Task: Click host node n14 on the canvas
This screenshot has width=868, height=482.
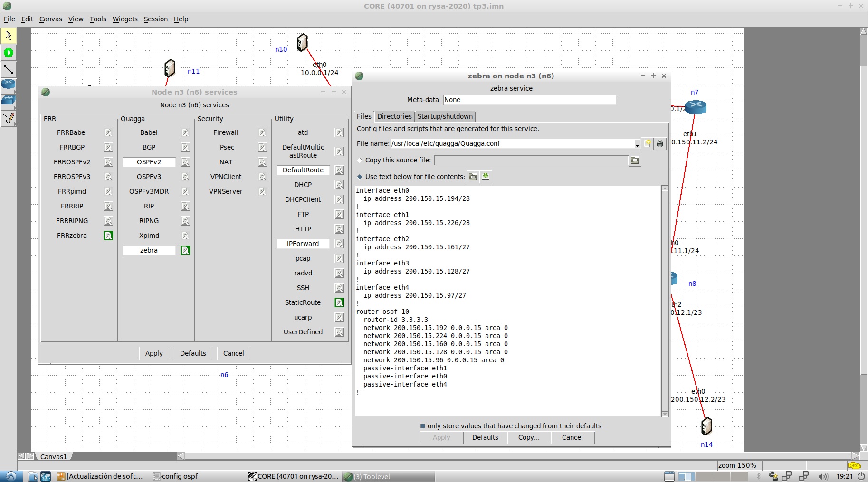Action: coord(706,426)
